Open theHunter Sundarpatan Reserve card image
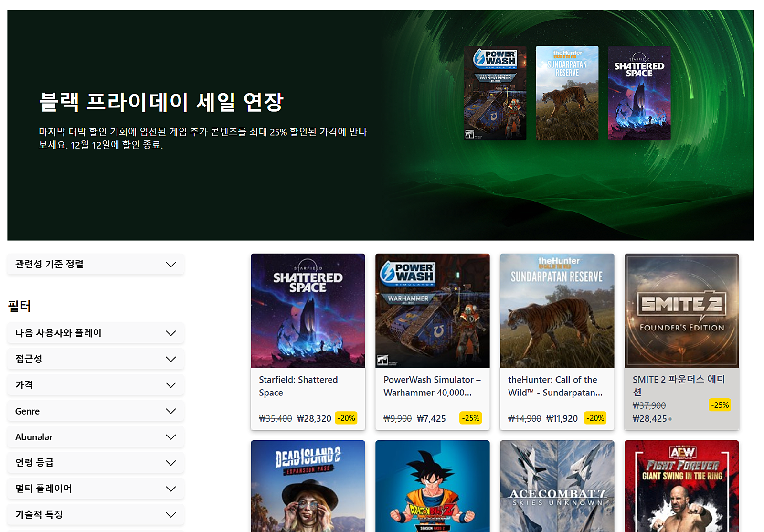 (x=557, y=310)
